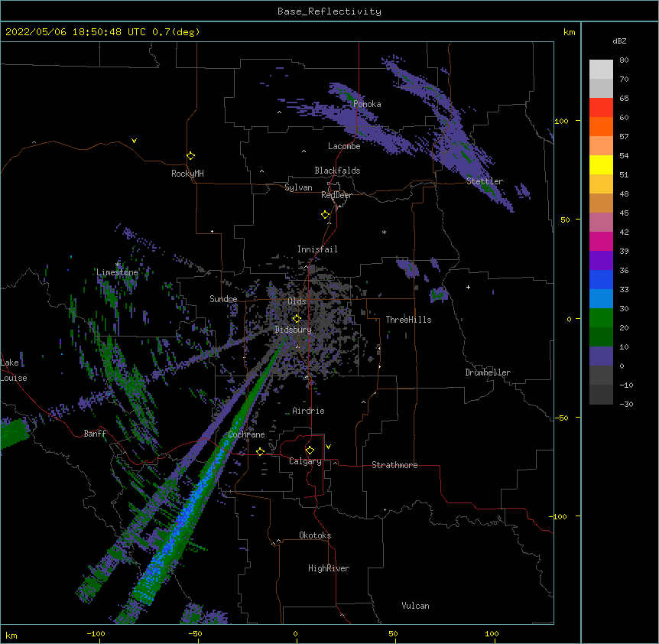659x644 pixels.
Task: Click the orange 57–60 dBZ legend swatch
Action: pyautogui.click(x=601, y=126)
